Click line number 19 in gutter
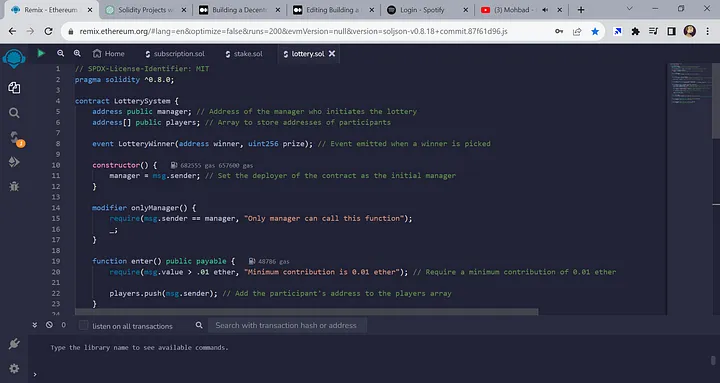720x383 pixels. (56, 261)
